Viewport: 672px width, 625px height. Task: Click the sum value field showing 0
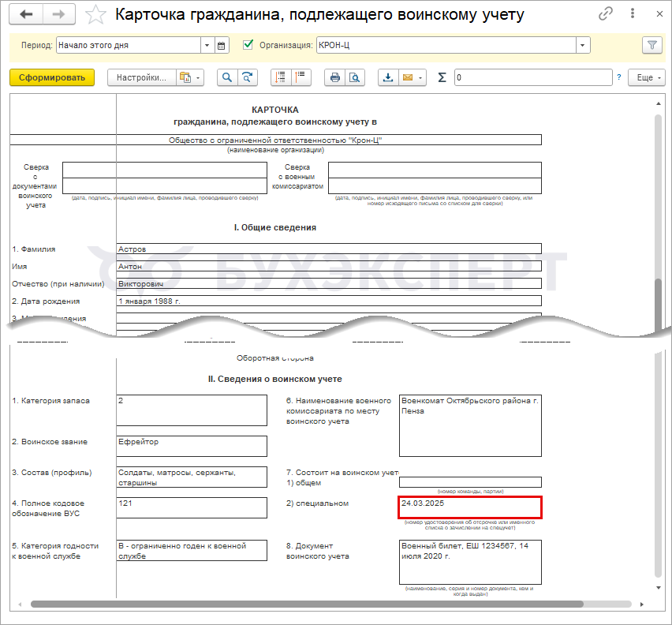pyautogui.click(x=533, y=77)
